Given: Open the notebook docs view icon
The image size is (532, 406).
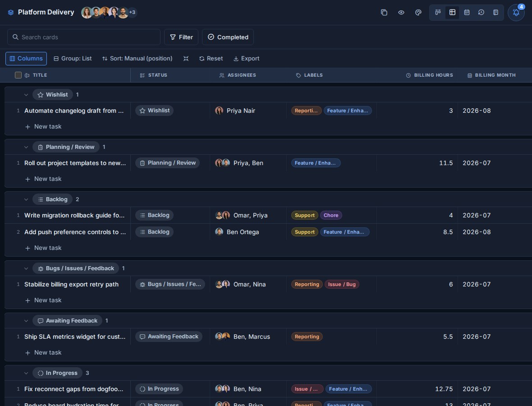Looking at the screenshot, I should pyautogui.click(x=495, y=13).
